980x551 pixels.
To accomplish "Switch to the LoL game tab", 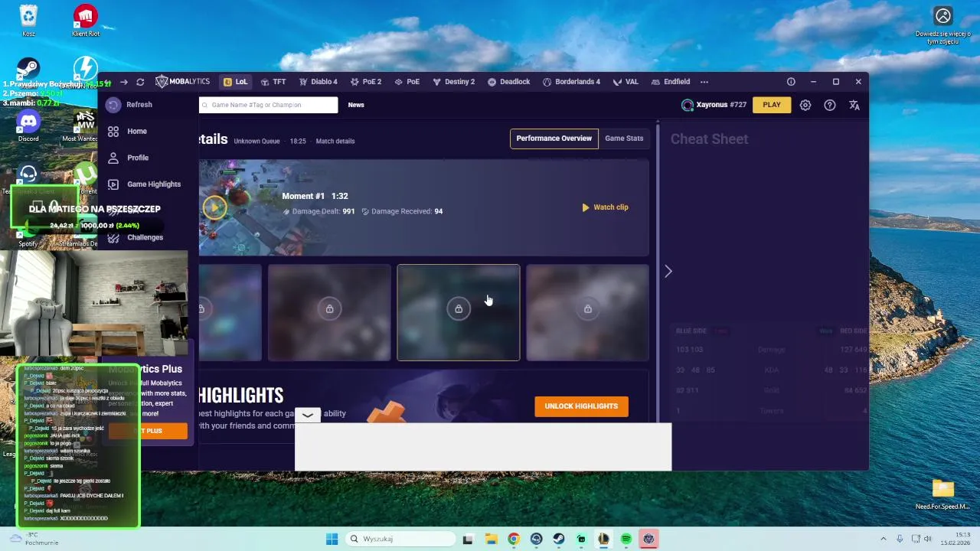I will (x=236, y=82).
